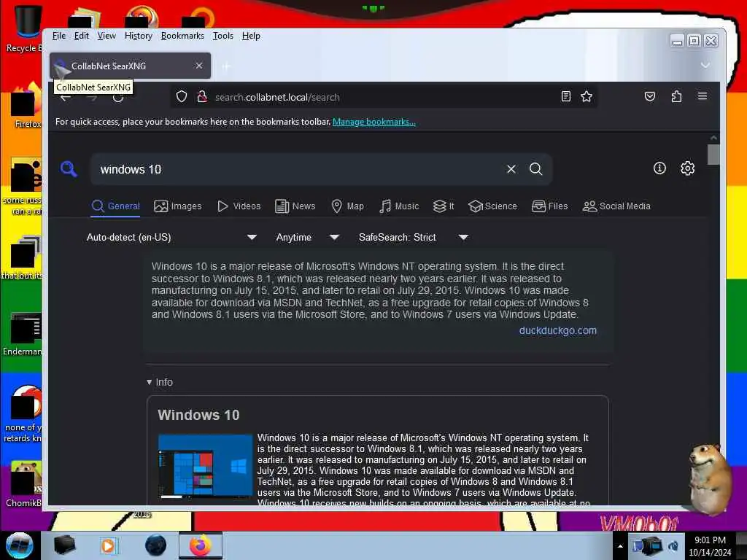This screenshot has height=560, width=747.
Task: Open the Pocket save icon
Action: tap(650, 97)
